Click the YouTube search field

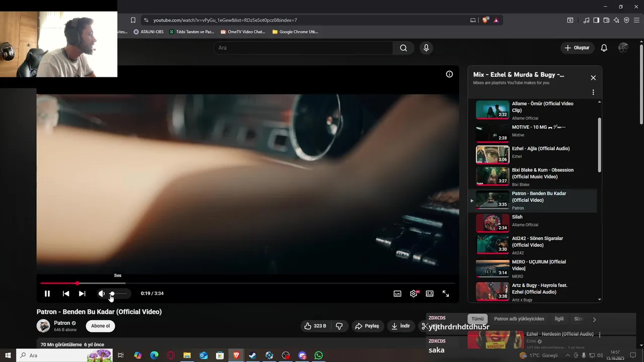tap(303, 48)
